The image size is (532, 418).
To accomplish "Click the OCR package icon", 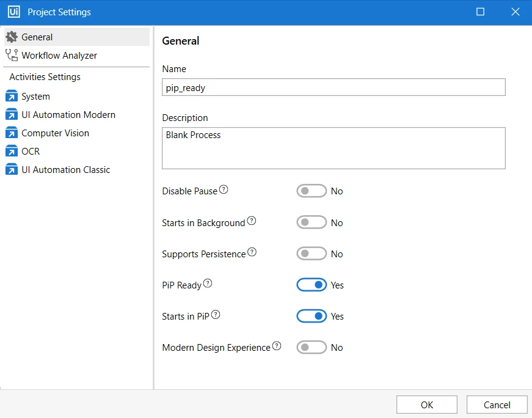I will (12, 151).
